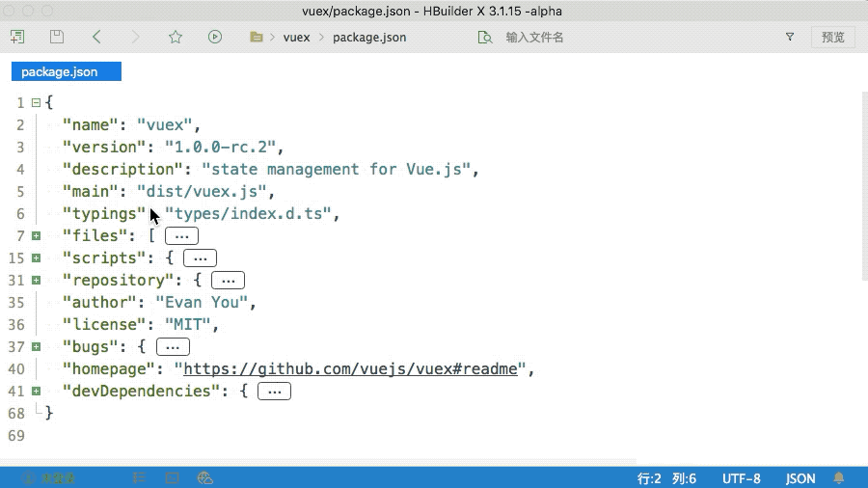868x488 pixels.
Task: Click the "typings" key on line 6
Action: [104, 213]
